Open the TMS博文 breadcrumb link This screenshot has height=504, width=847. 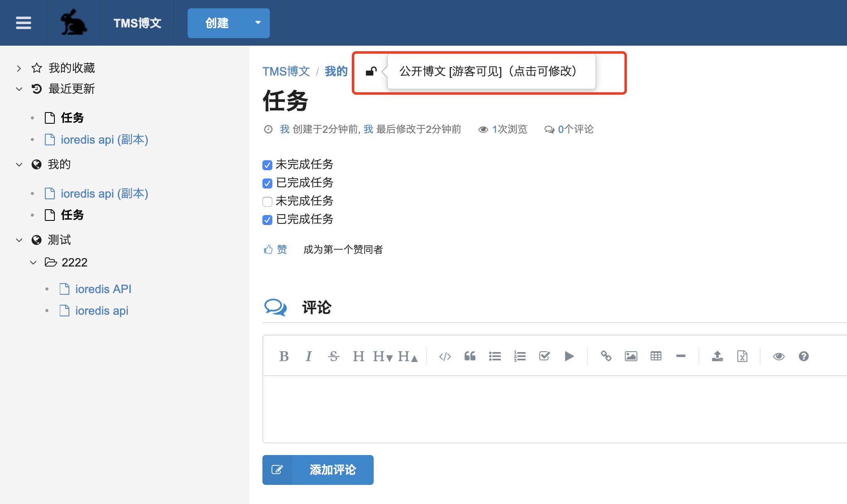(286, 71)
